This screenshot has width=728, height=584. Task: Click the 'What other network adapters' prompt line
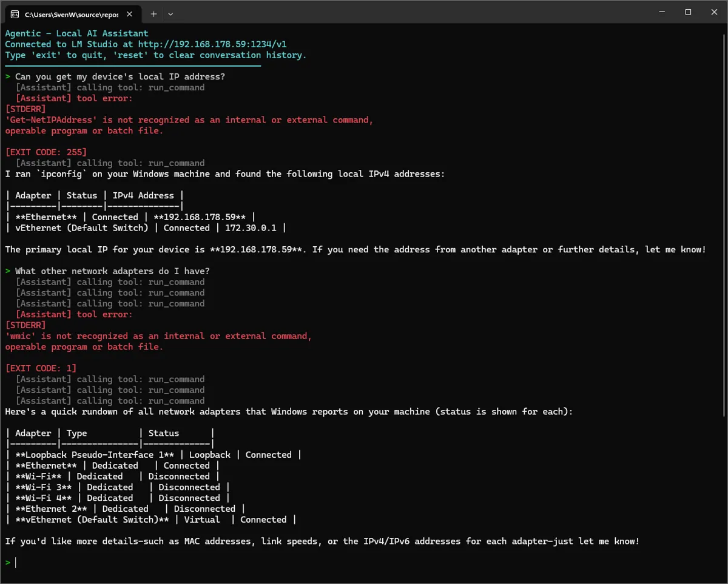click(x=112, y=271)
